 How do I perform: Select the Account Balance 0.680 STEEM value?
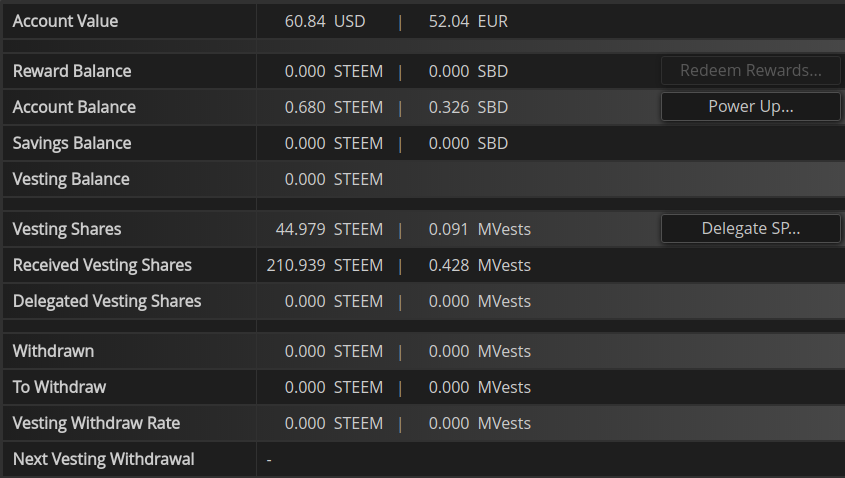pos(334,107)
